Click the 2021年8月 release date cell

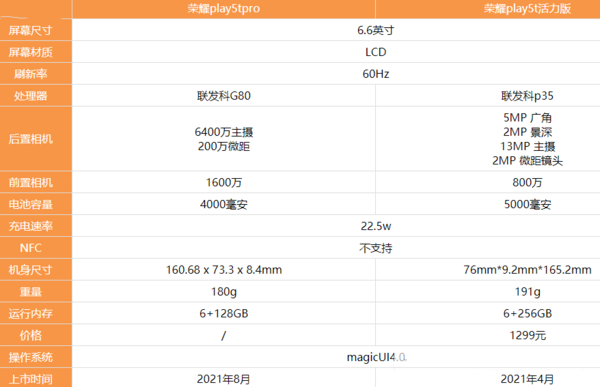click(224, 379)
